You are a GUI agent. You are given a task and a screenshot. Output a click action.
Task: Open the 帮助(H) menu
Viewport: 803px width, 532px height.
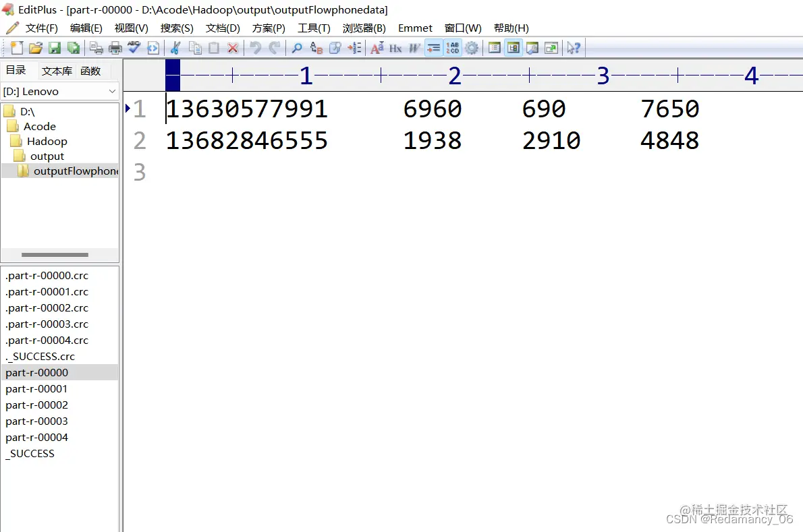[x=511, y=28]
